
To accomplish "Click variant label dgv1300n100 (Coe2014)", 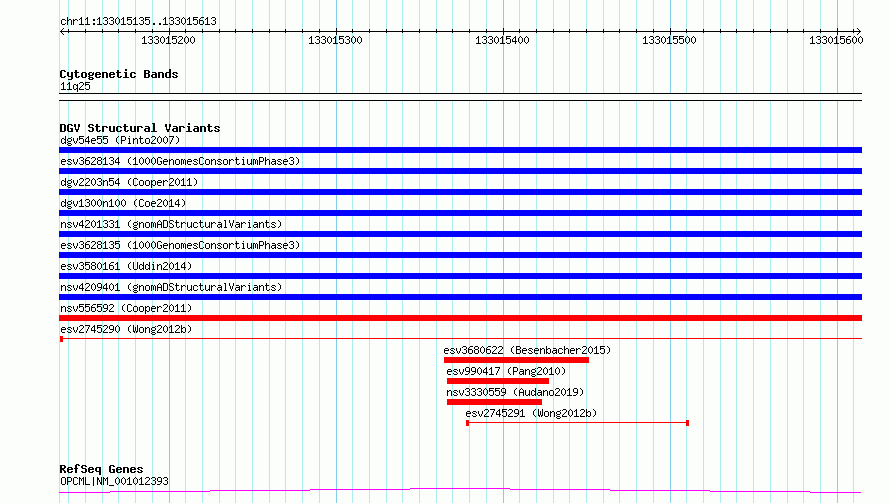I will coord(123,203).
